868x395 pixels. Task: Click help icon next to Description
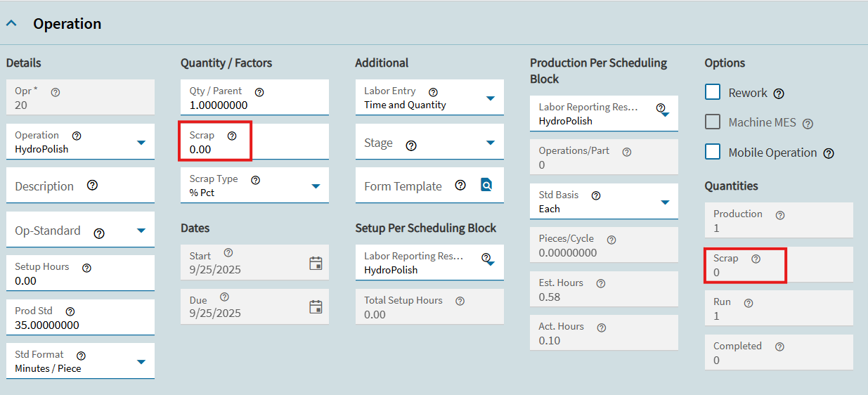[x=92, y=186]
